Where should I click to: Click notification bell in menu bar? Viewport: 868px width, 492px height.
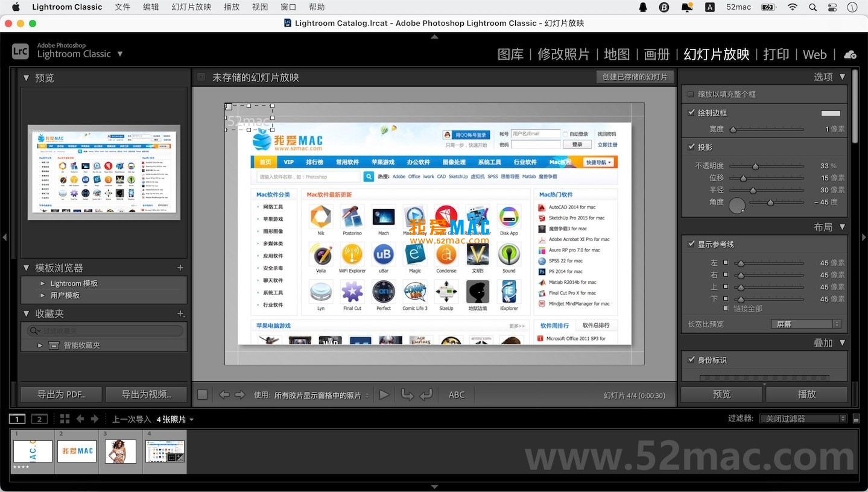coord(686,7)
